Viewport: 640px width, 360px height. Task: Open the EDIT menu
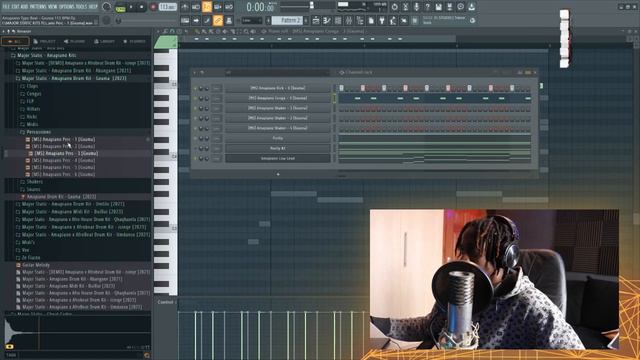point(16,7)
